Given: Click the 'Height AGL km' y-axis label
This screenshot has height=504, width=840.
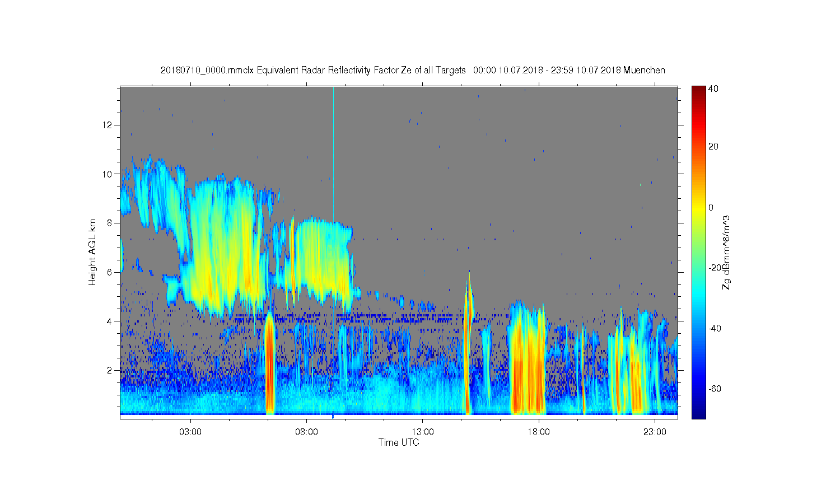Looking at the screenshot, I should pos(92,252).
